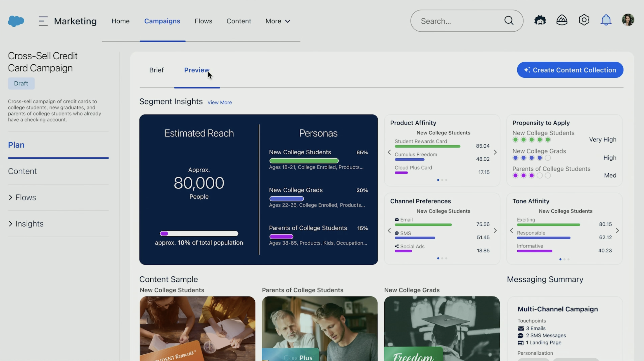Click the Multi-Channel Campaign heading
The image size is (644, 361).
click(558, 309)
